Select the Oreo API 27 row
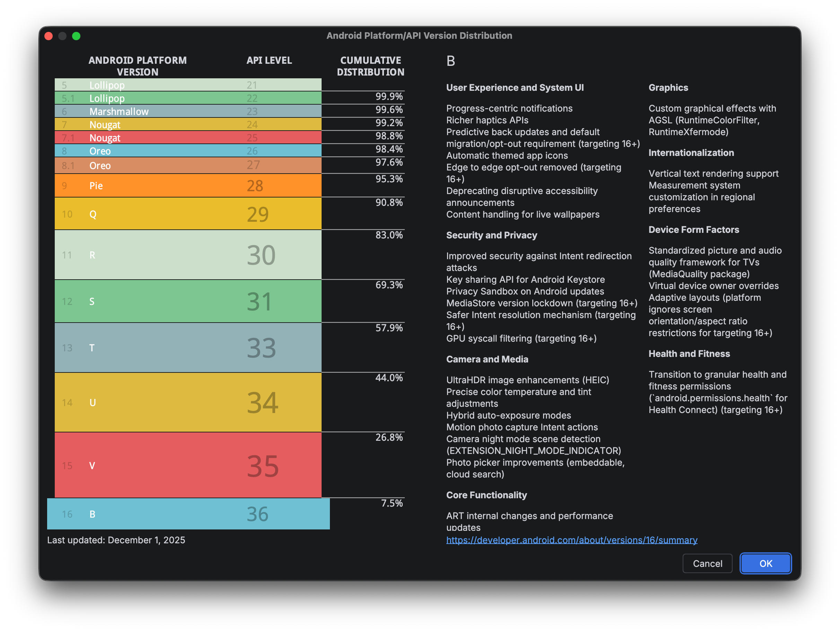The width and height of the screenshot is (840, 632). point(188,166)
